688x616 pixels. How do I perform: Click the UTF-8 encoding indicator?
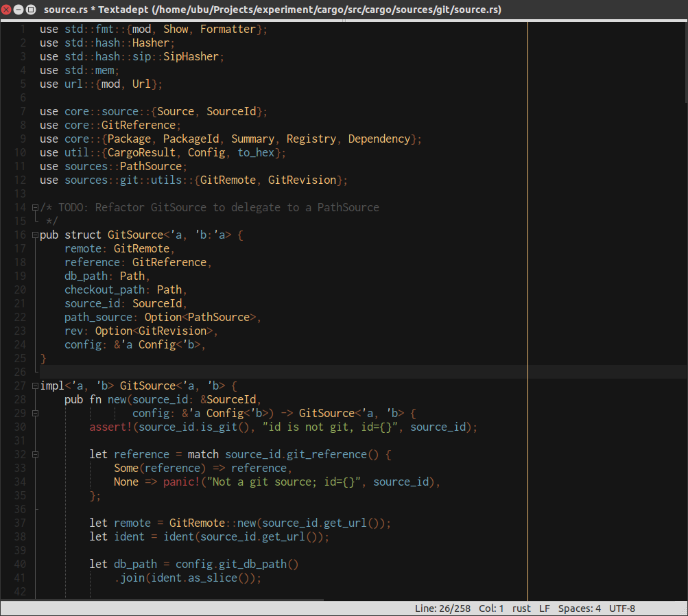(x=621, y=608)
